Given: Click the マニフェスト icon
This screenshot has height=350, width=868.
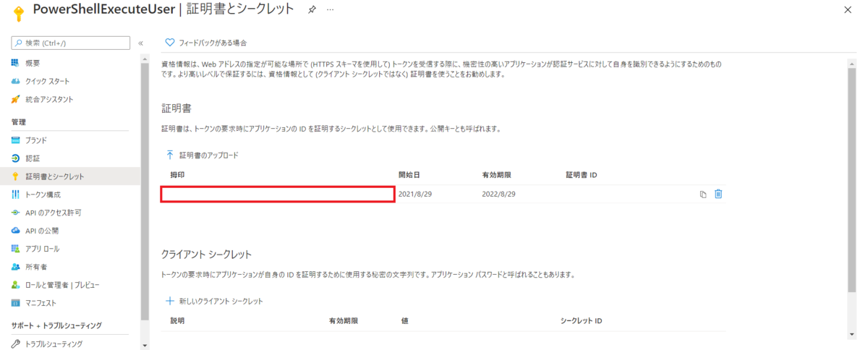Looking at the screenshot, I should coord(15,303).
